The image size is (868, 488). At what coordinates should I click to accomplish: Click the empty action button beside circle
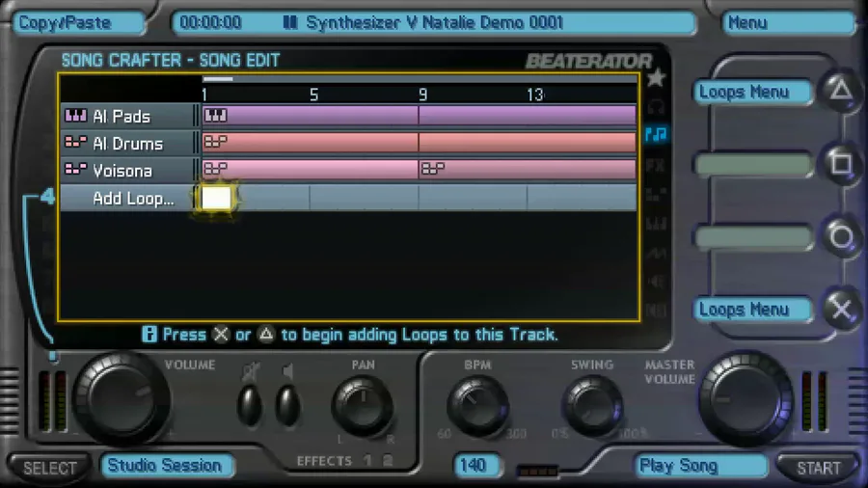[x=753, y=238]
